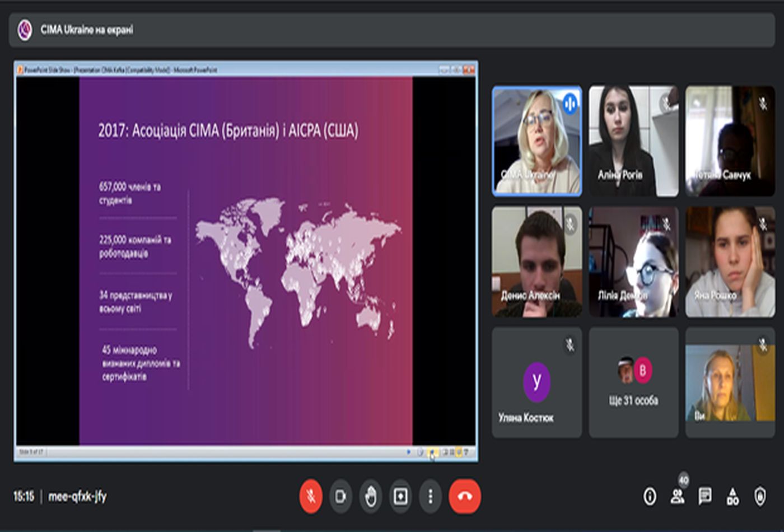Show the participants list via the people icon
The width and height of the screenshot is (784, 532).
678,496
